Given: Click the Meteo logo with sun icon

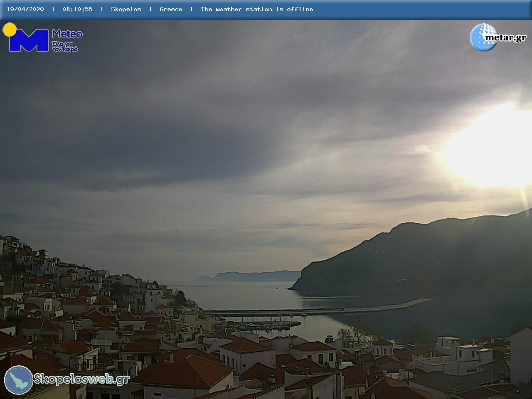Looking at the screenshot, I should click(x=42, y=37).
